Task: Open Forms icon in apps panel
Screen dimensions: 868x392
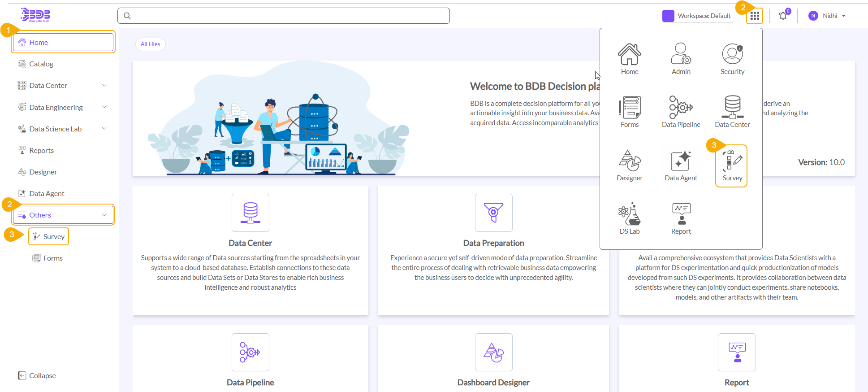Action: click(630, 112)
